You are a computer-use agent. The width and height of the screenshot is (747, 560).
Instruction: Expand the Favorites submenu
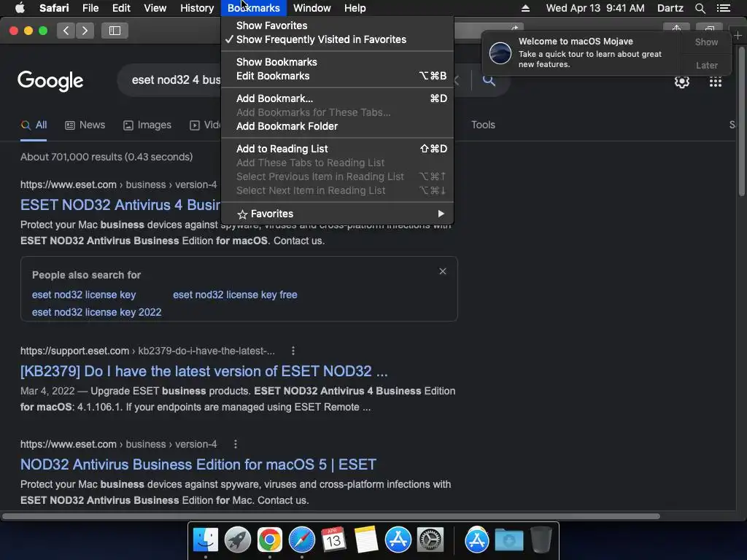pyautogui.click(x=337, y=214)
